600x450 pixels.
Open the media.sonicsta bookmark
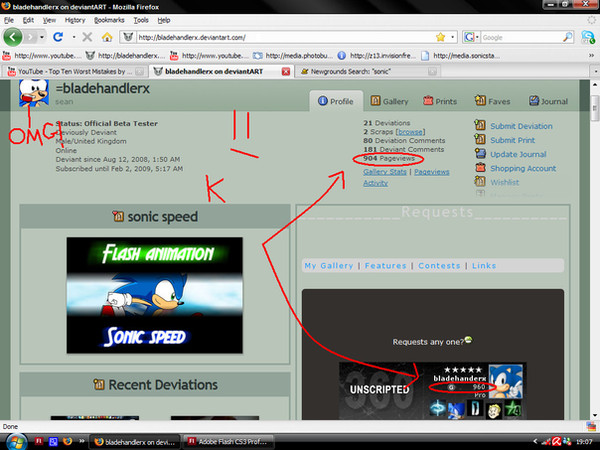pos(460,56)
